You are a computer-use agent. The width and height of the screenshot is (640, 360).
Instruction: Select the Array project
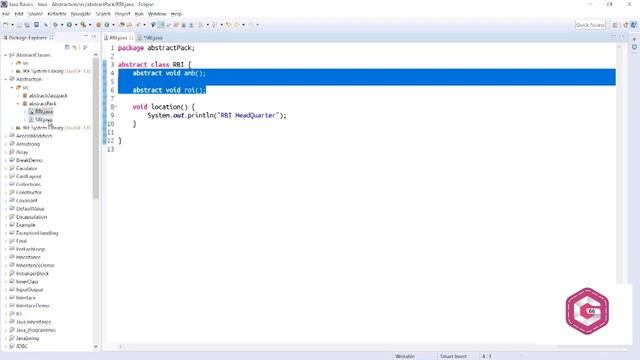coord(22,152)
